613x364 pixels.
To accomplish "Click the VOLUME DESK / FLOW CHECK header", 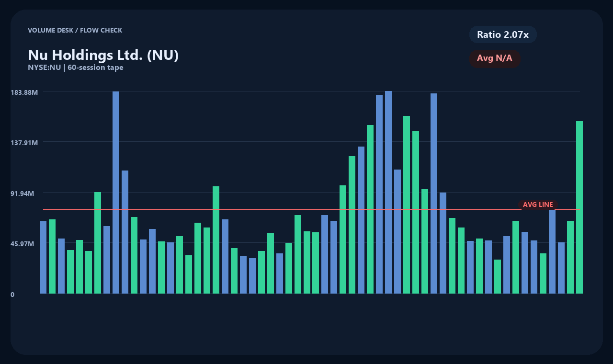I will point(75,30).
